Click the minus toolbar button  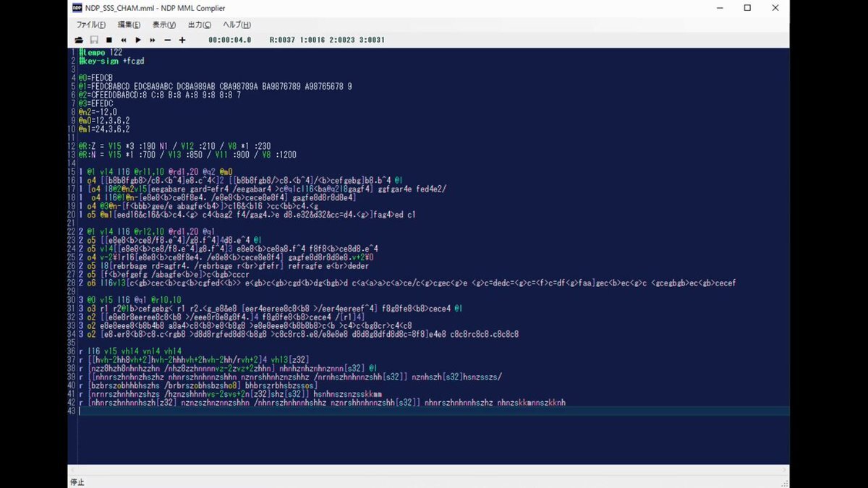click(168, 40)
